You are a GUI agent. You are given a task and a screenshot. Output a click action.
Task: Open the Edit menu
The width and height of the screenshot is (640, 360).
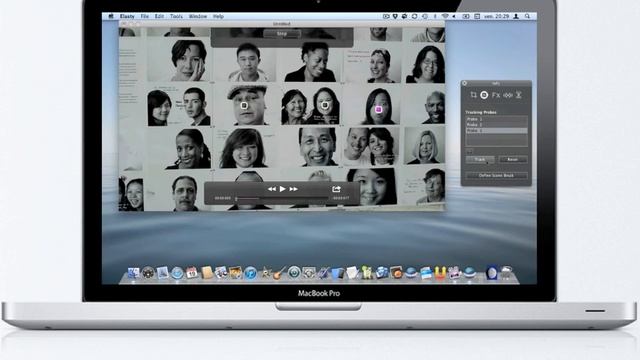159,16
